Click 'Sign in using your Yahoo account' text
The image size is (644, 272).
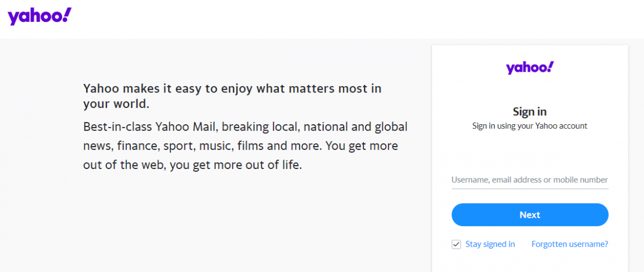tap(529, 126)
